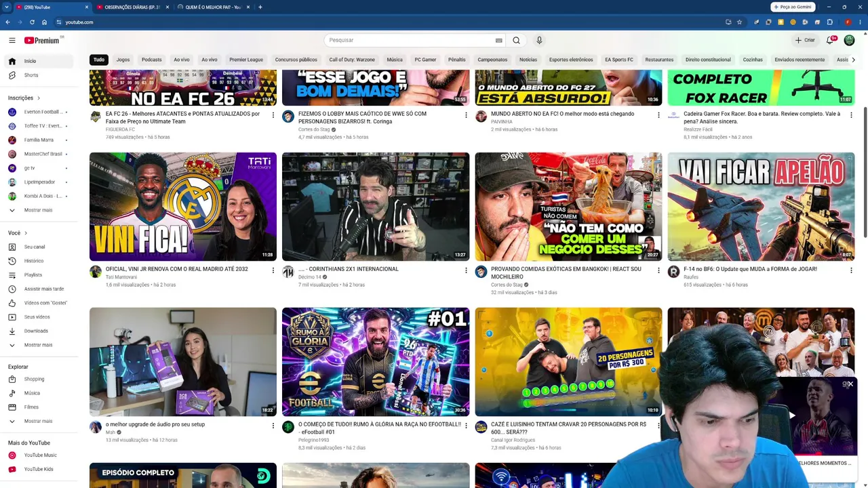Open the tab search dropdown arrow
Screen dimensions: 868x488
7,7
